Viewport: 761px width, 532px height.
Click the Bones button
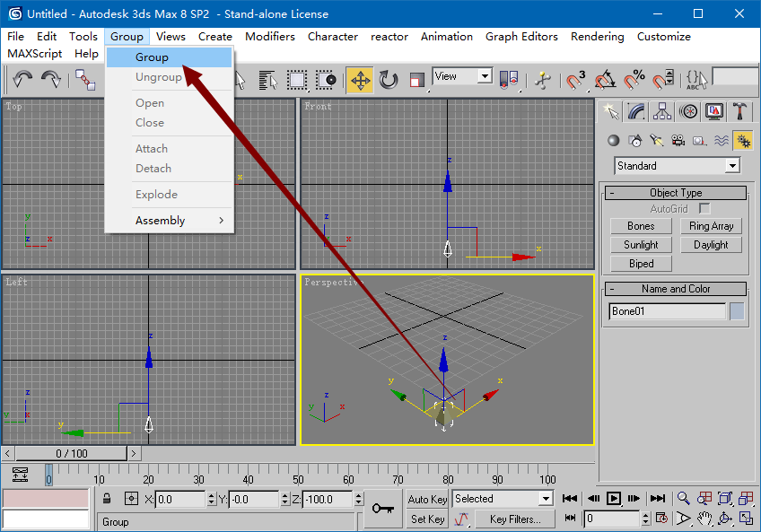pyautogui.click(x=641, y=226)
